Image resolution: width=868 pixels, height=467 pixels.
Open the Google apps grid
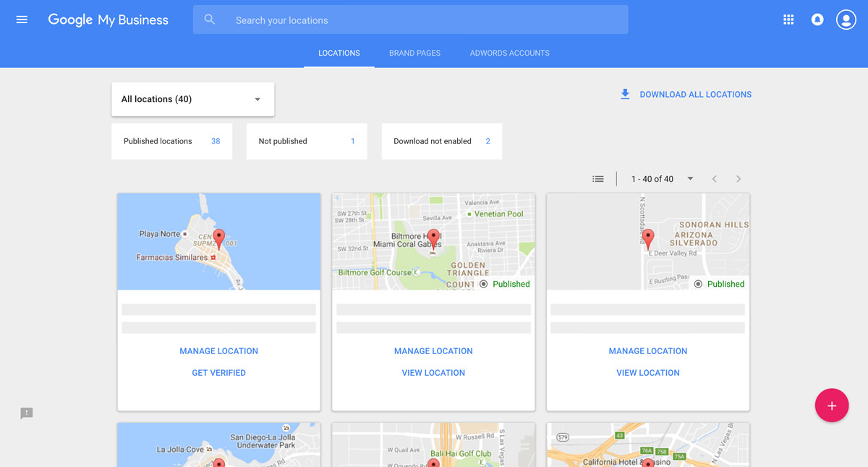click(x=788, y=20)
